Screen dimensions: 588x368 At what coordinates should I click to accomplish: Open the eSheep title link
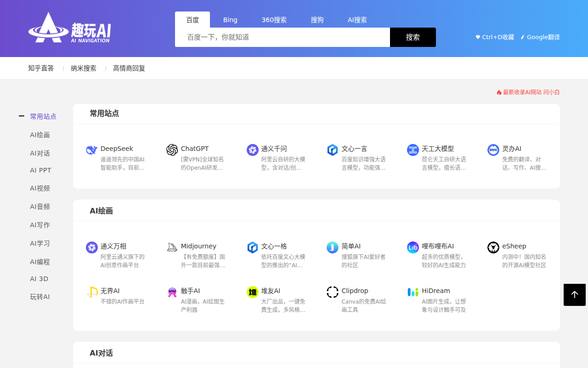514,246
